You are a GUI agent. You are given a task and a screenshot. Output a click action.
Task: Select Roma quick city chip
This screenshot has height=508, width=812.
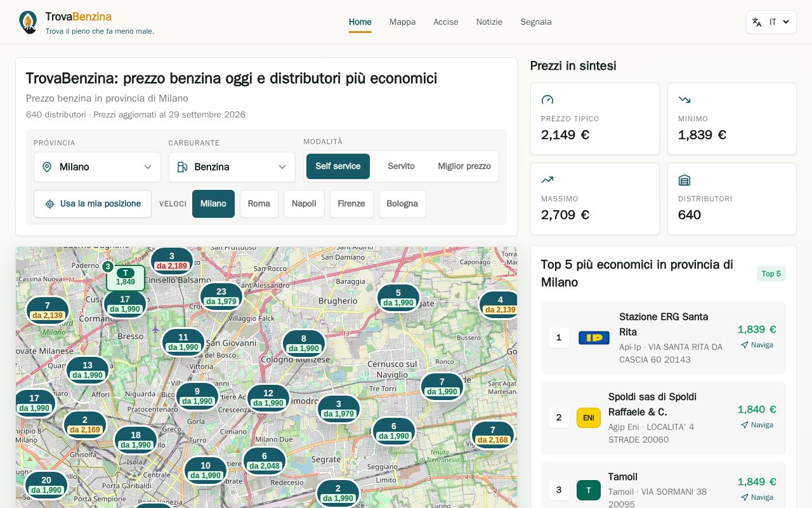(x=259, y=204)
